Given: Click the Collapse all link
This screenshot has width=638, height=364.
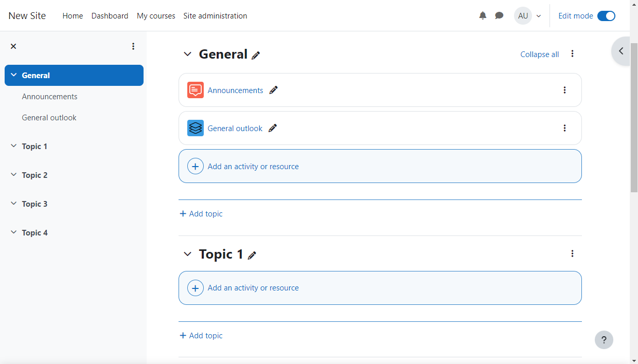Looking at the screenshot, I should 539,54.
